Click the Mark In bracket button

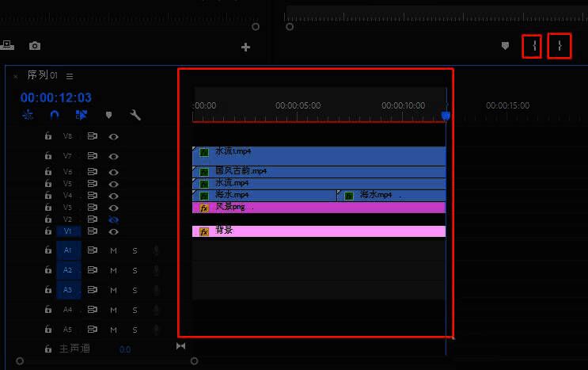[534, 46]
